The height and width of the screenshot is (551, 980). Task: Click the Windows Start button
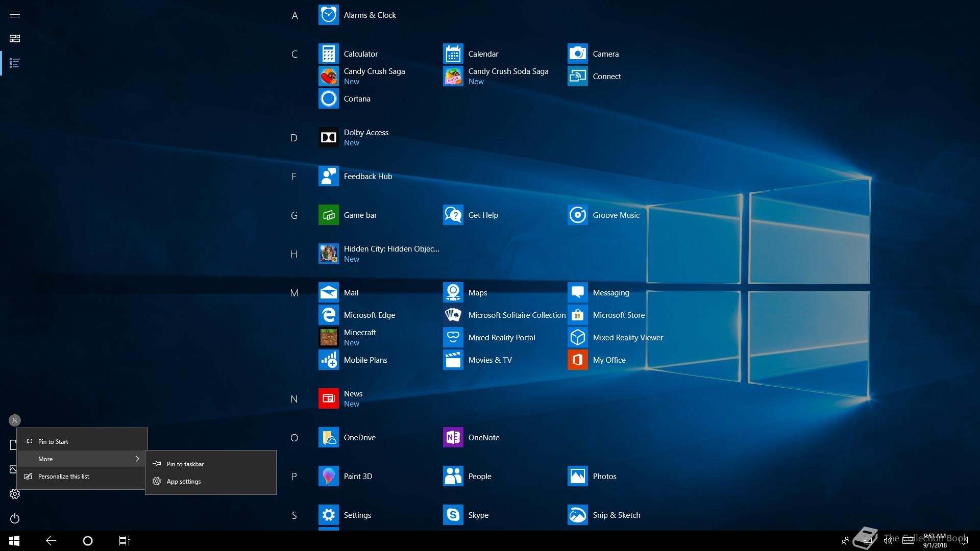pos(14,541)
